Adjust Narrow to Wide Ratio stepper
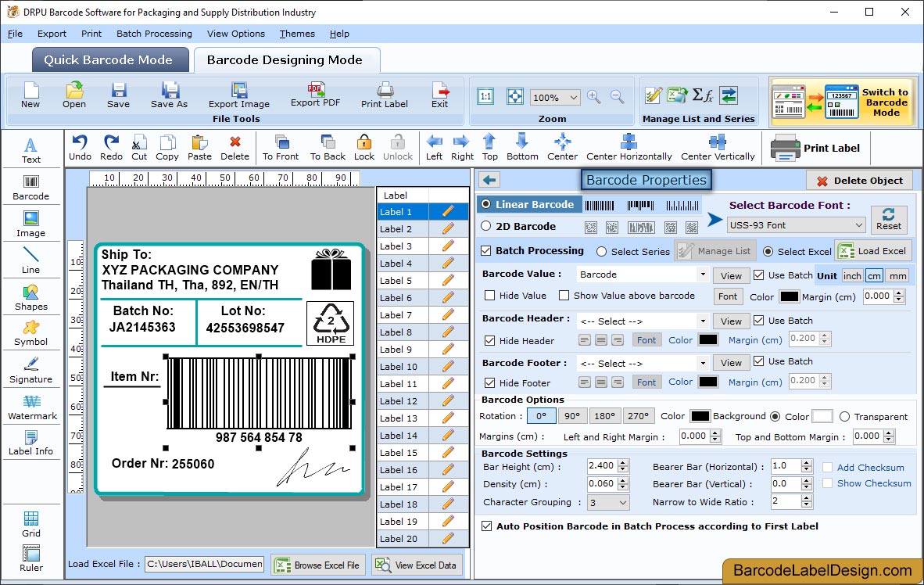This screenshot has width=924, height=585. [x=808, y=501]
